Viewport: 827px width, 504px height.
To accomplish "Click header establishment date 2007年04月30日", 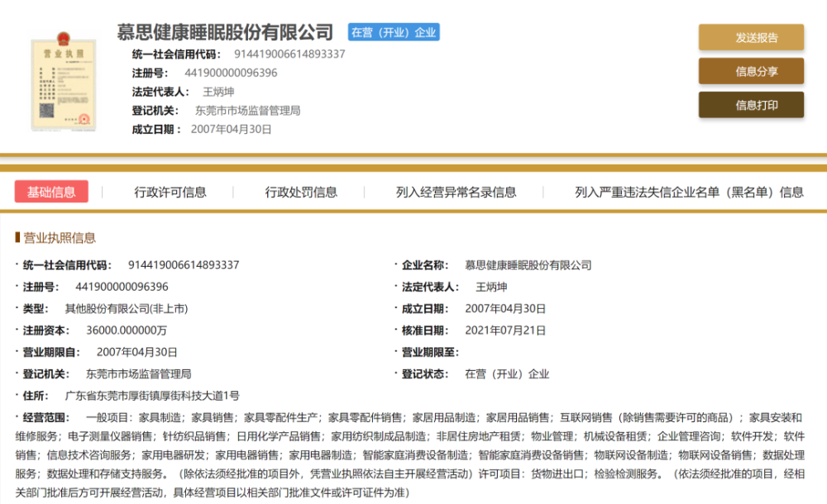I will [231, 129].
